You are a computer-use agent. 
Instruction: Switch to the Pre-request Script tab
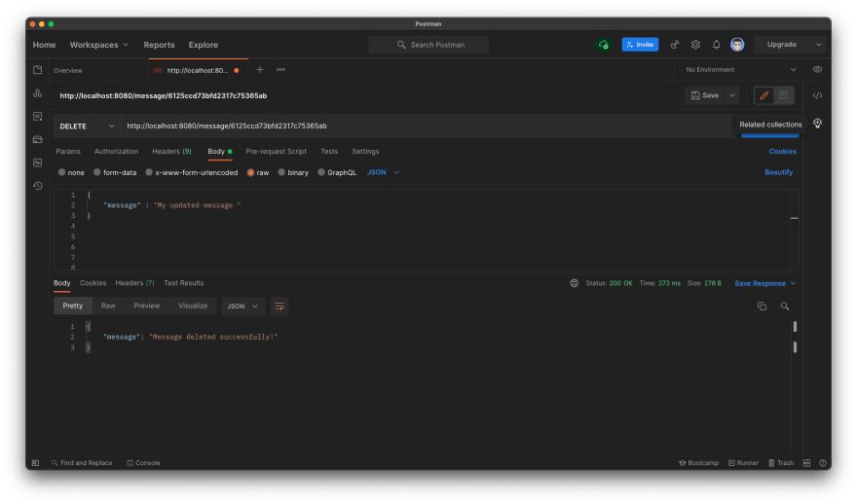click(276, 151)
